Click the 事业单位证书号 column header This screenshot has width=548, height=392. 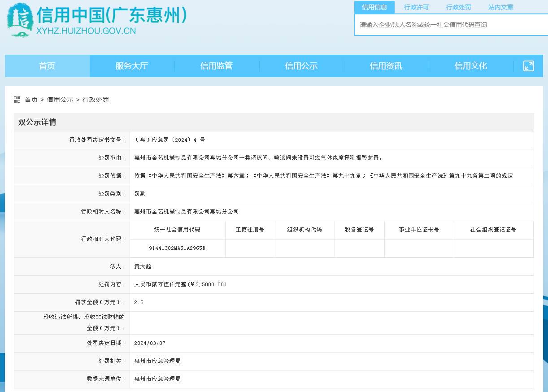pos(419,230)
